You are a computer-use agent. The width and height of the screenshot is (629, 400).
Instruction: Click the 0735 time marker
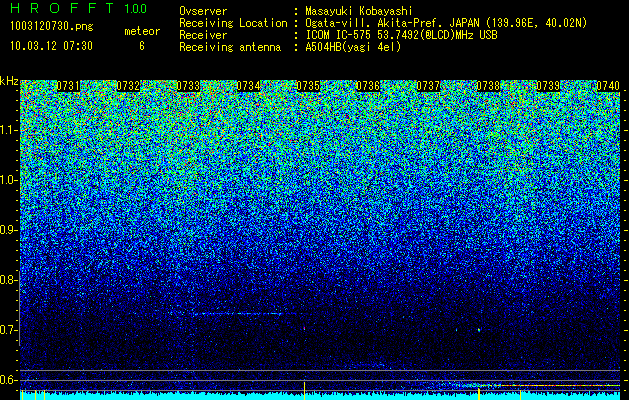point(308,86)
